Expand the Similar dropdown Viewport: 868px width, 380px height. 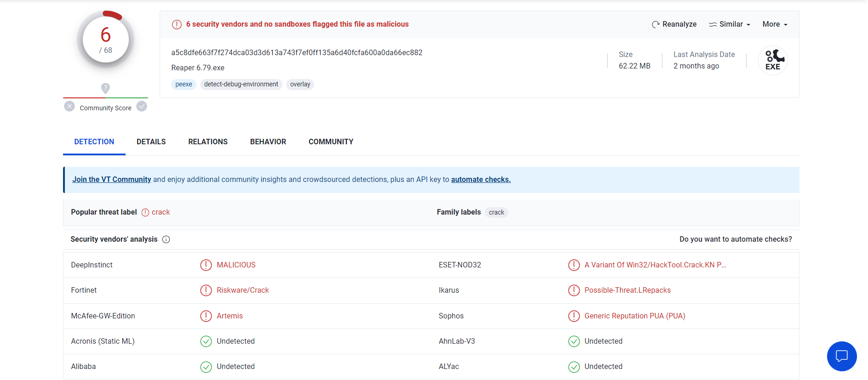pyautogui.click(x=730, y=24)
